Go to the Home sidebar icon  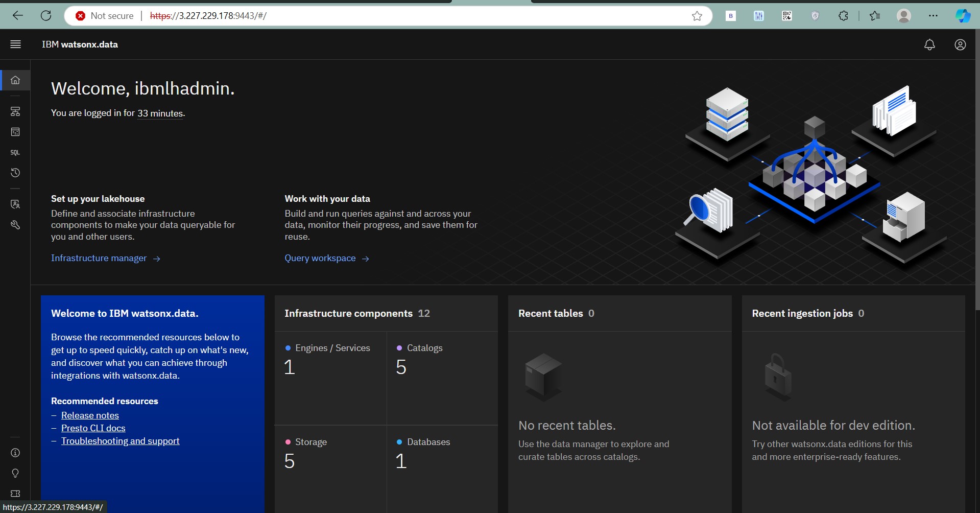point(15,80)
